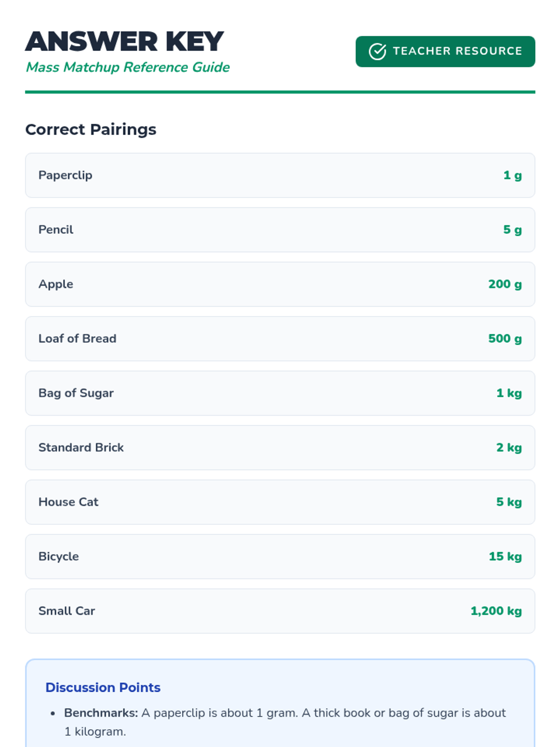
Task: Select the Bicycle pairing row
Action: point(280,557)
